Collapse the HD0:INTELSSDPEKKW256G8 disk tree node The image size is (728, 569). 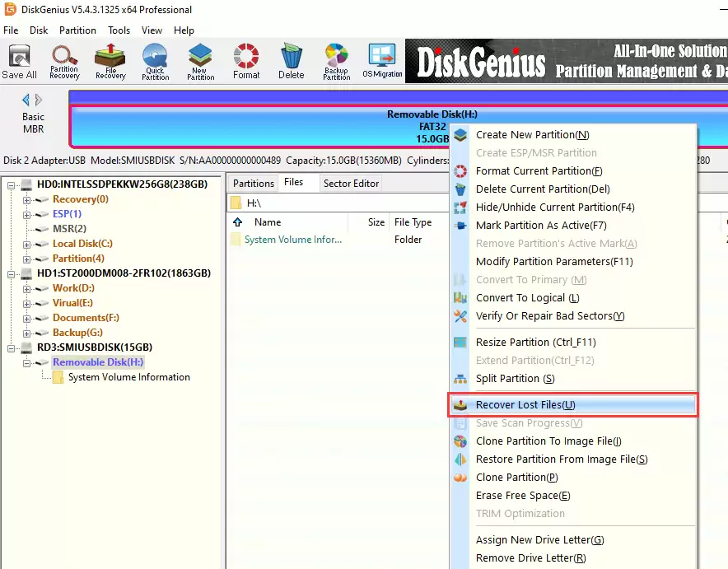[12, 184]
